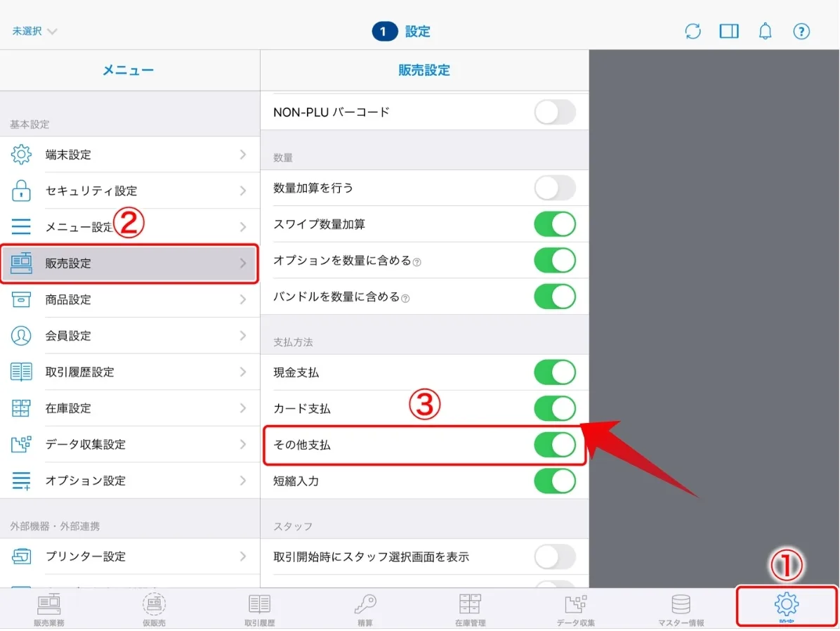The image size is (840, 631).
Task: Expand 在庫設定 via its chevron arrow
Action: [x=243, y=408]
